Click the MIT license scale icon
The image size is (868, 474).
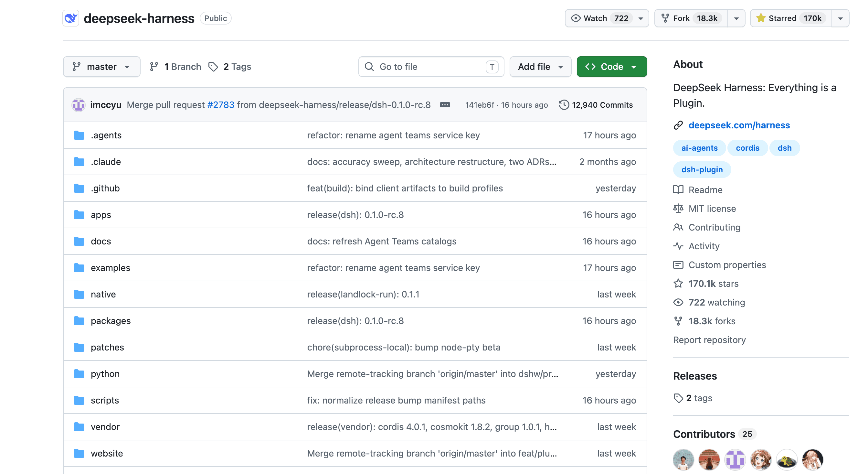click(x=678, y=209)
